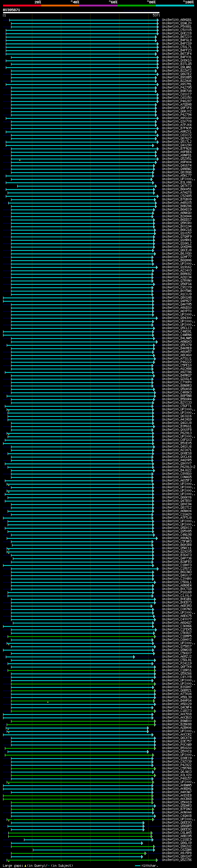View hit UniRef100_Q4X290

click(x=177, y=145)
